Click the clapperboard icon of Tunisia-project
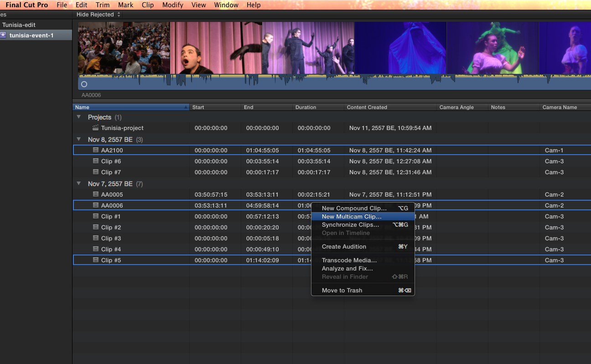Screen dimensions: 591x364 point(95,128)
